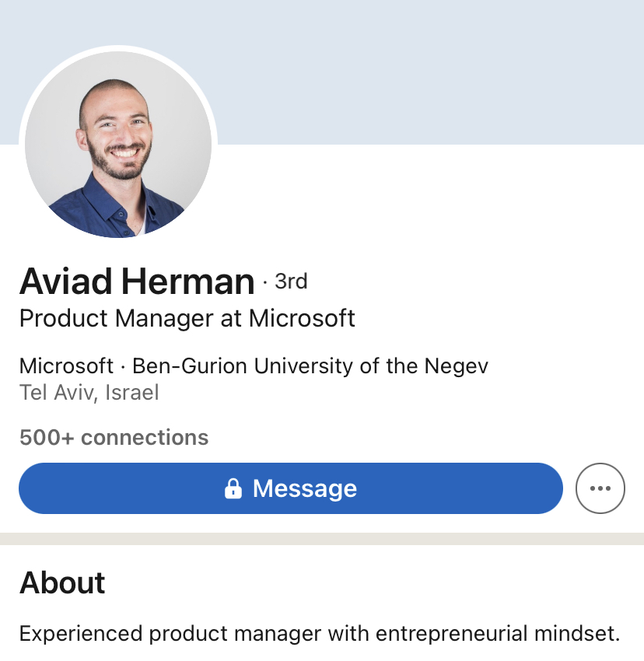
Task: Select the name Aviad Herman heading
Action: click(x=137, y=282)
